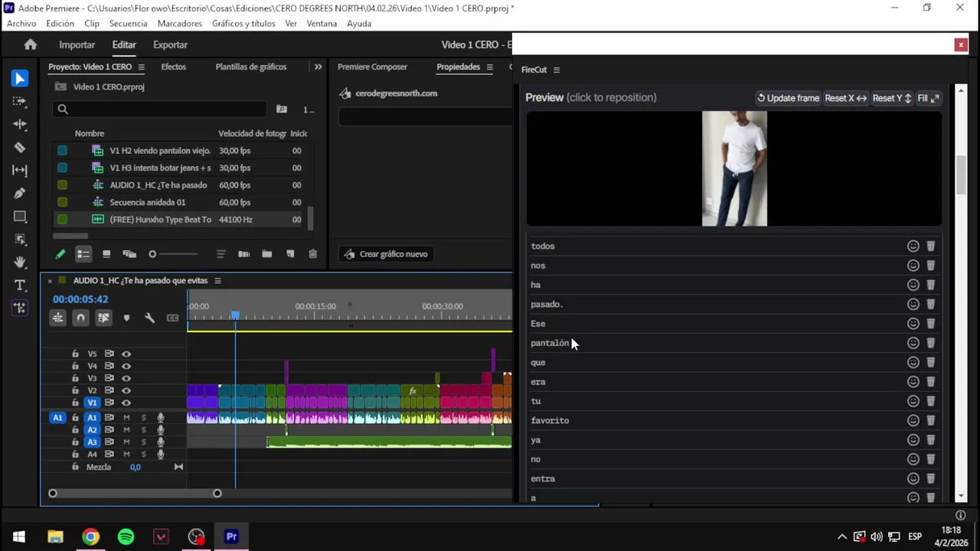Viewport: 980px width, 551px height.
Task: Click the Fill button
Action: coord(928,98)
